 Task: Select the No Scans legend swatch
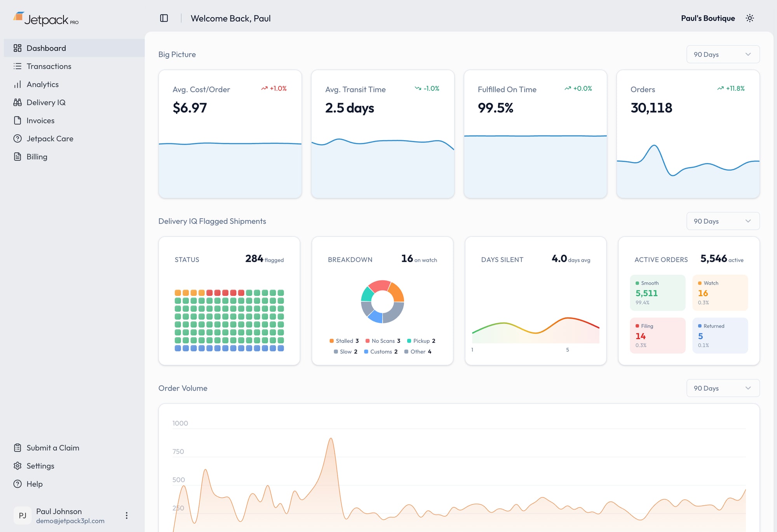point(368,341)
